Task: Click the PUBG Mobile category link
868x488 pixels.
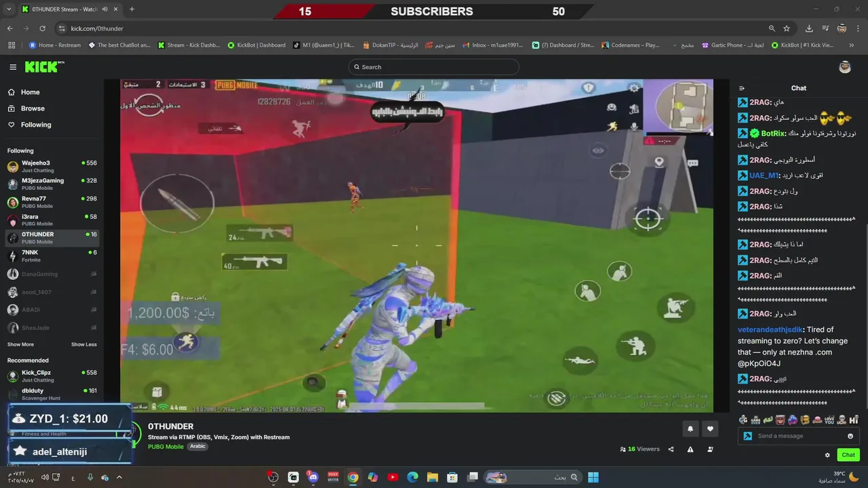Action: (165, 447)
